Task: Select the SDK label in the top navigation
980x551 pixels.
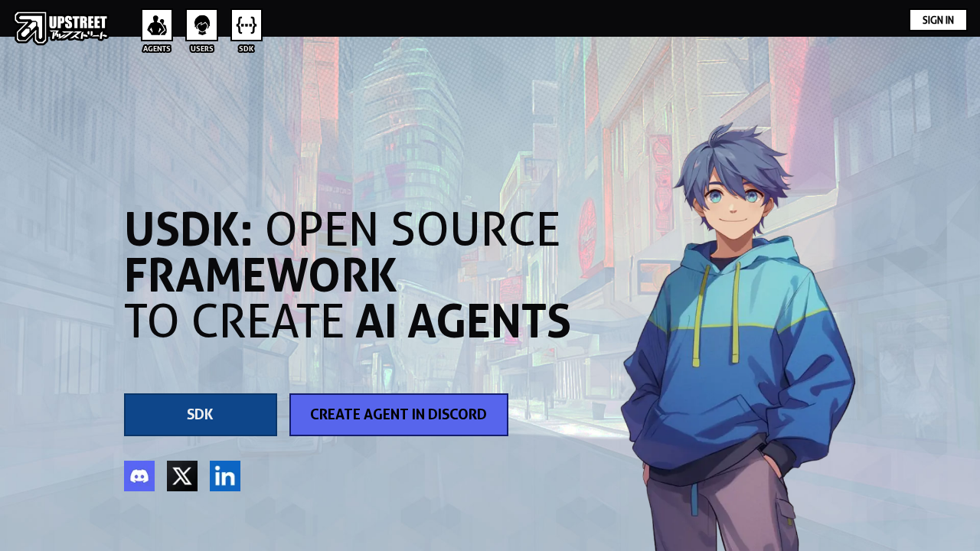Action: (247, 47)
